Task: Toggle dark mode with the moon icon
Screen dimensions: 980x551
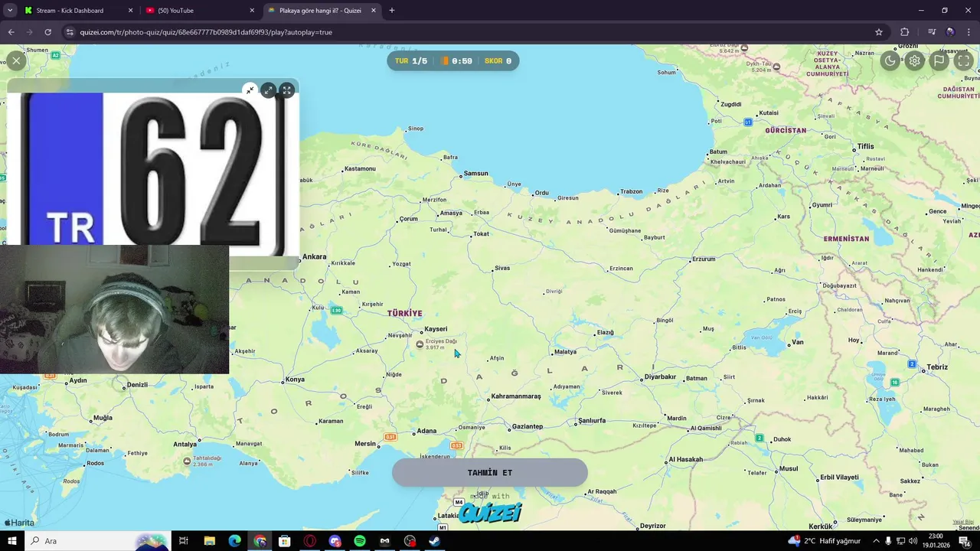Action: [x=890, y=61]
